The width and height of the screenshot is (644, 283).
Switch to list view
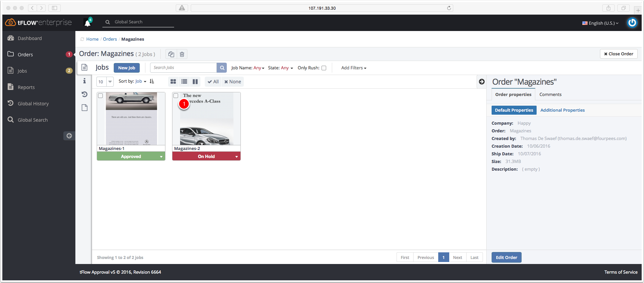[x=184, y=81]
